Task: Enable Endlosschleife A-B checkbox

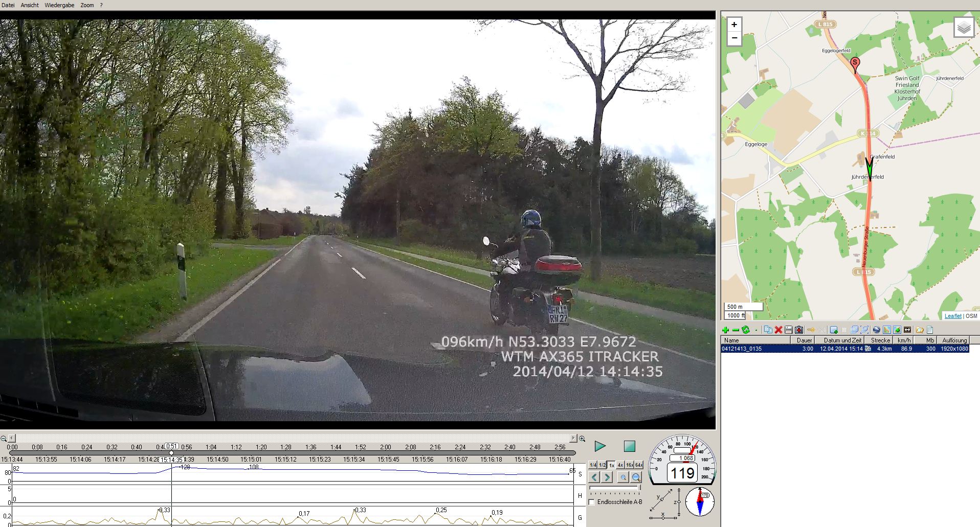Action: click(x=592, y=502)
